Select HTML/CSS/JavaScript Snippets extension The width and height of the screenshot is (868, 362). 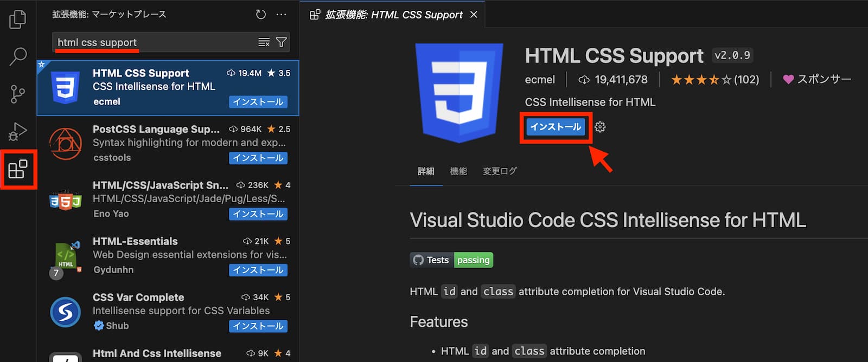click(x=168, y=199)
